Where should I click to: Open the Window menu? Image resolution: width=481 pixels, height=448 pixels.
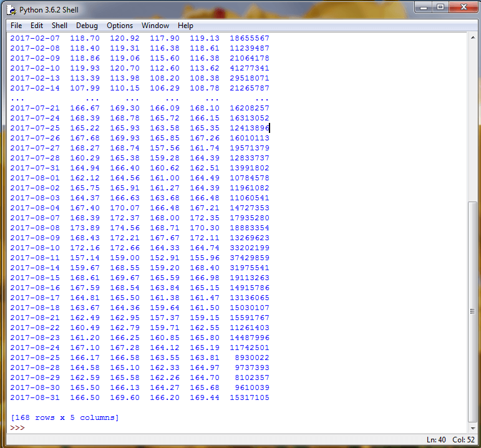[155, 26]
